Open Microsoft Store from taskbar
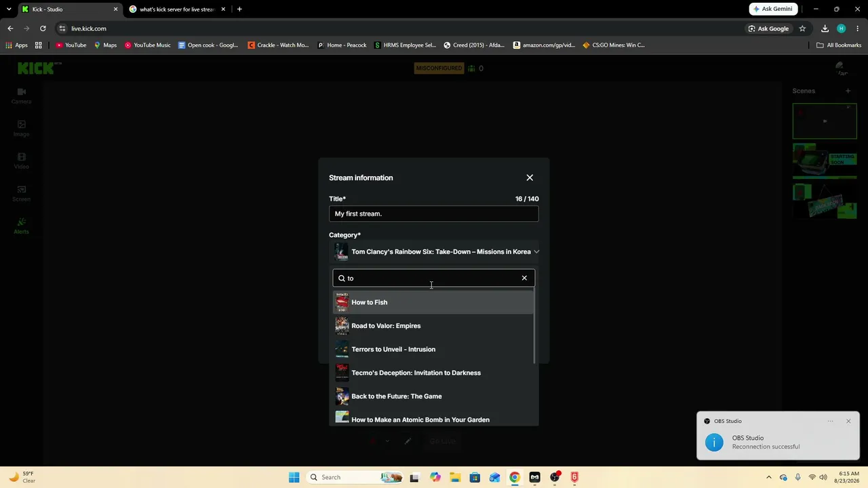The image size is (868, 488). (475, 477)
